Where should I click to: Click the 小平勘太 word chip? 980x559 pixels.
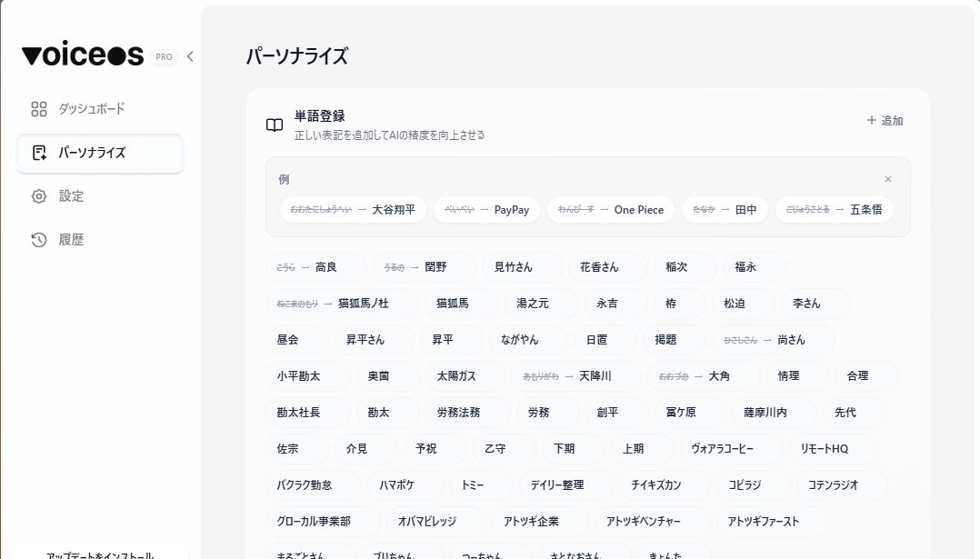click(308, 376)
